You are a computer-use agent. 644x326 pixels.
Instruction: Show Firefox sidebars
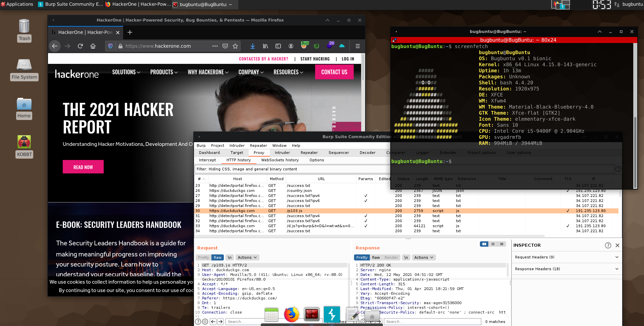[x=278, y=46]
